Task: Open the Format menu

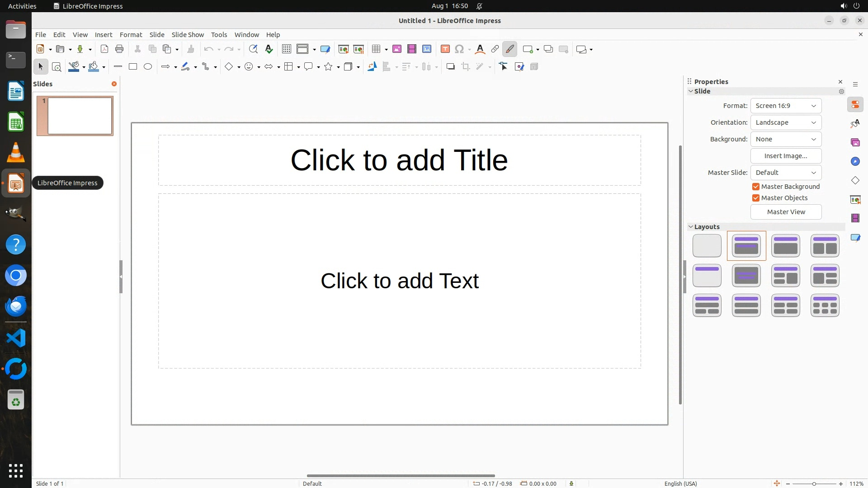Action: 131,35
